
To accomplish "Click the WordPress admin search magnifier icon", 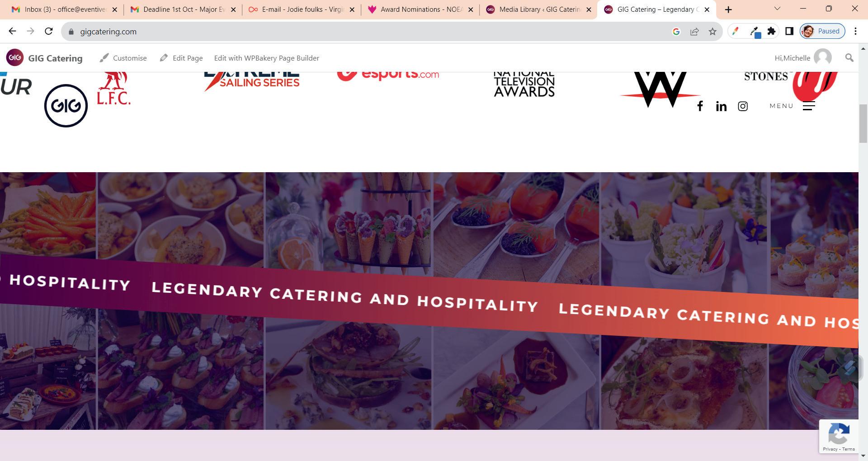I will point(849,58).
